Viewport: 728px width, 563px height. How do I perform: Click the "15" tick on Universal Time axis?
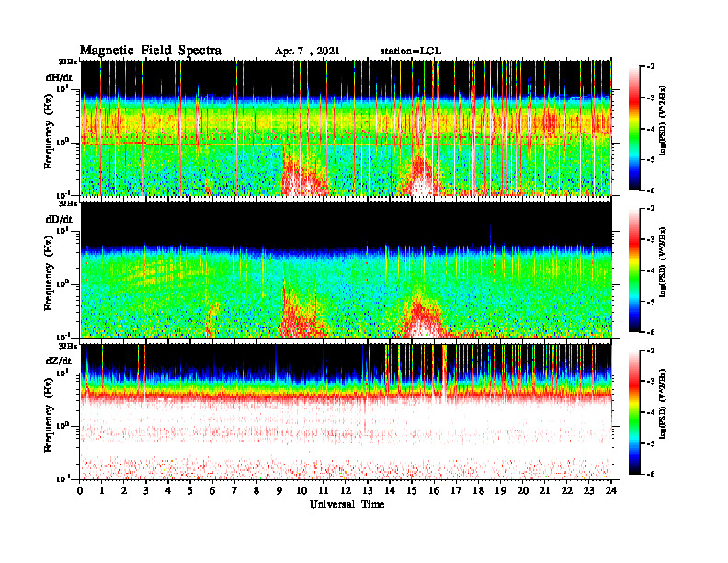pyautogui.click(x=412, y=491)
